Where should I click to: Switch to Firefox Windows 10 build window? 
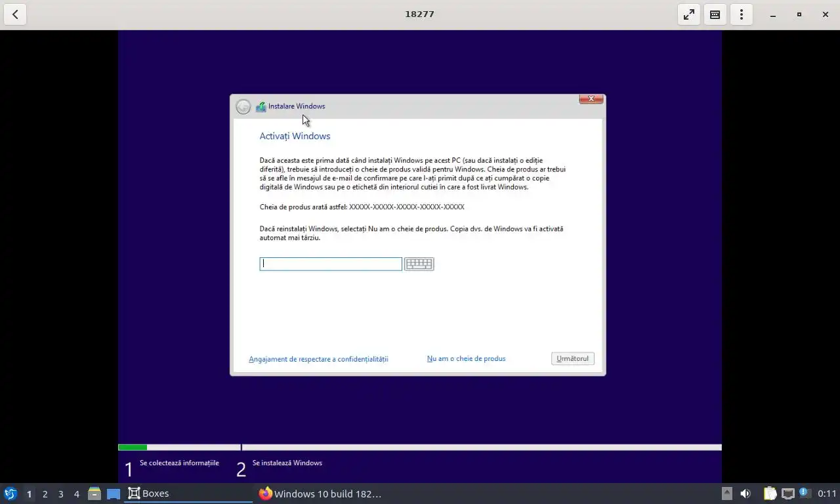[x=320, y=493]
